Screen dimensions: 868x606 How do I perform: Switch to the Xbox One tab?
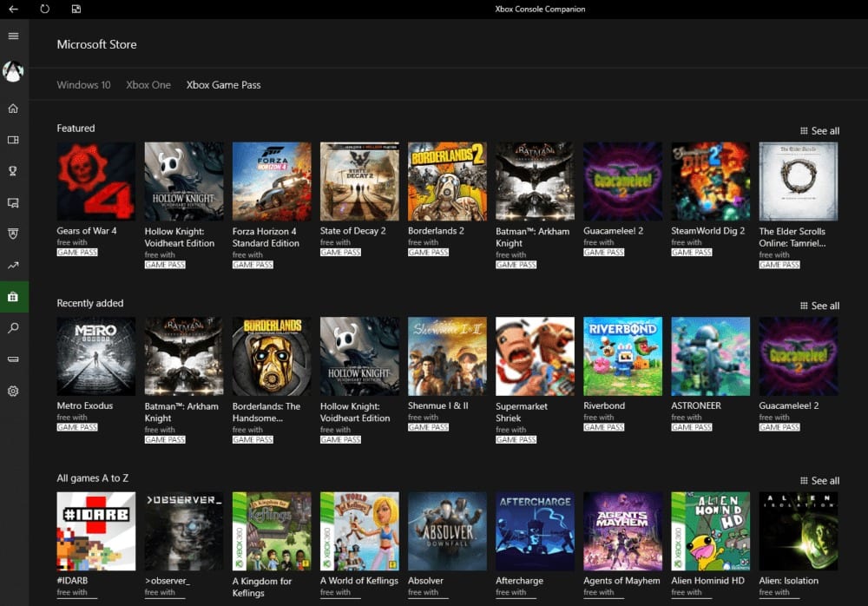click(x=148, y=85)
